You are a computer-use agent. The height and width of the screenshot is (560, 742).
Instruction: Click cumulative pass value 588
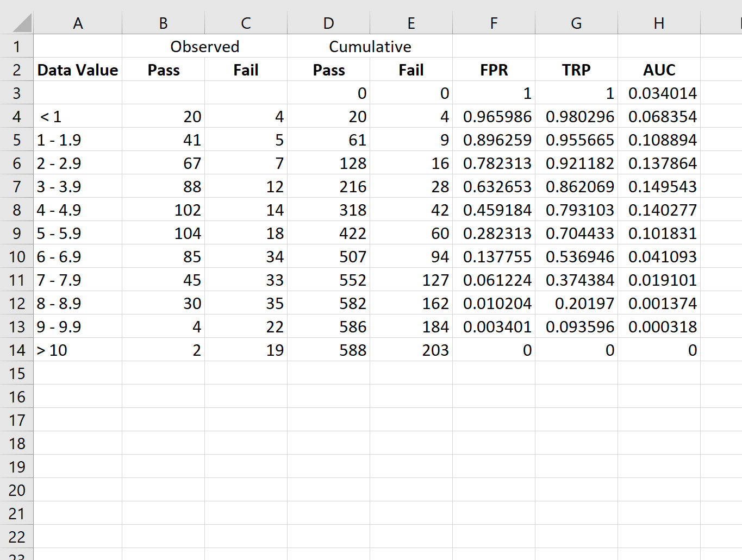pyautogui.click(x=328, y=350)
